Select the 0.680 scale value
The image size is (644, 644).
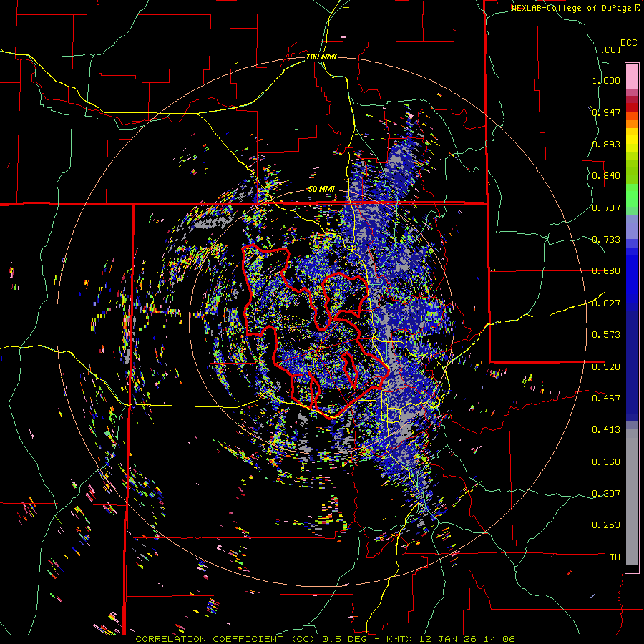[x=606, y=271]
